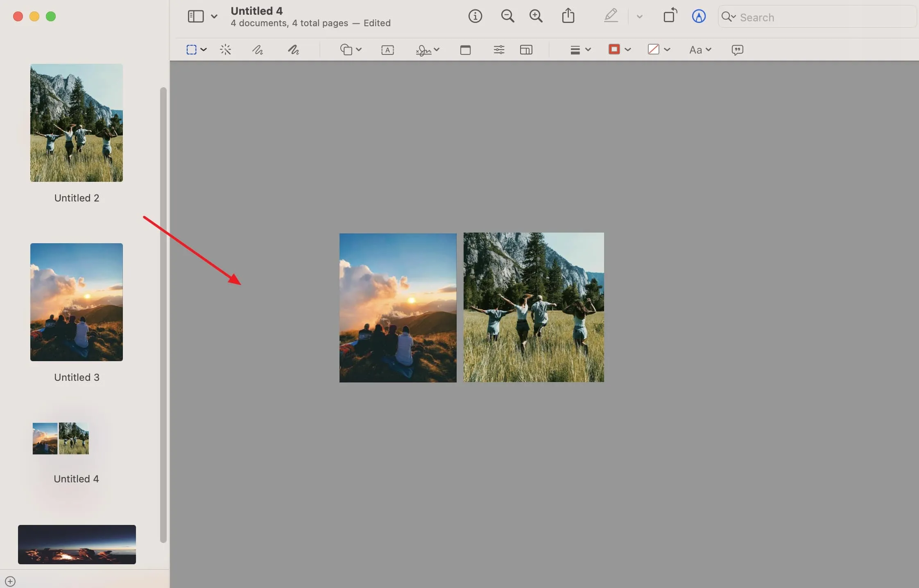Click the Untitled 3 label
This screenshot has width=919, height=588.
click(77, 378)
